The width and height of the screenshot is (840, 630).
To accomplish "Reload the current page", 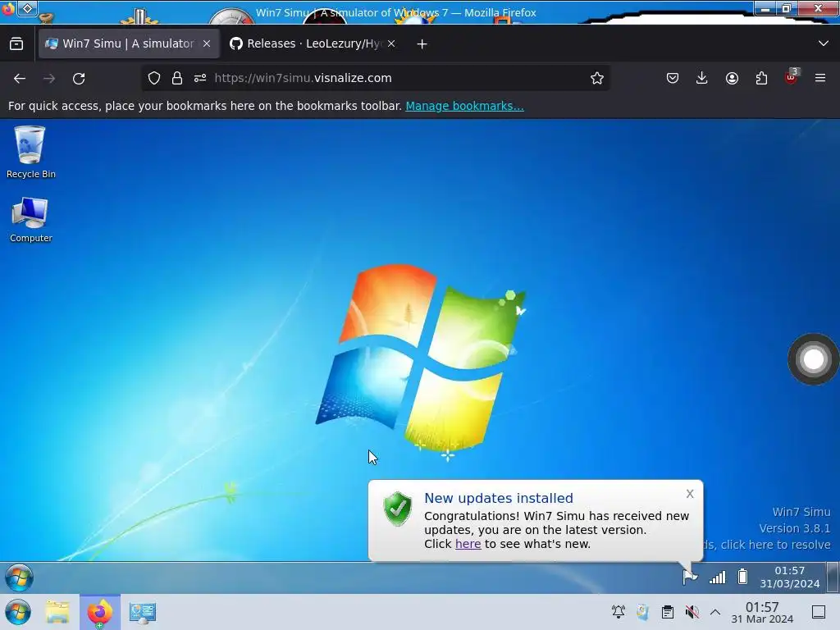I will tap(79, 78).
